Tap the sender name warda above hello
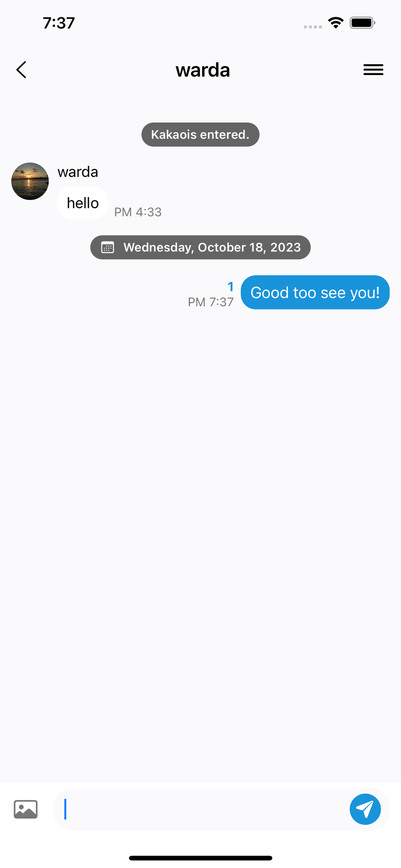Screen dimensions: 401x868 [x=78, y=172]
